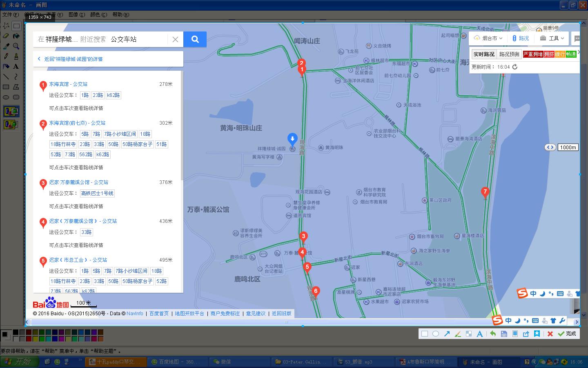
Task: Click 完成 to finish the screenshot
Action: [567, 334]
